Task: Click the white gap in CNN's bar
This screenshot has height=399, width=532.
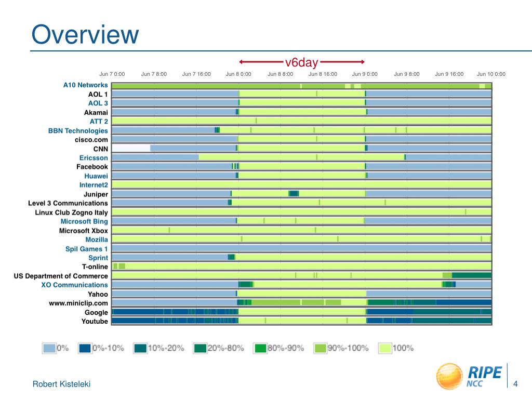Action: pyautogui.click(x=131, y=148)
